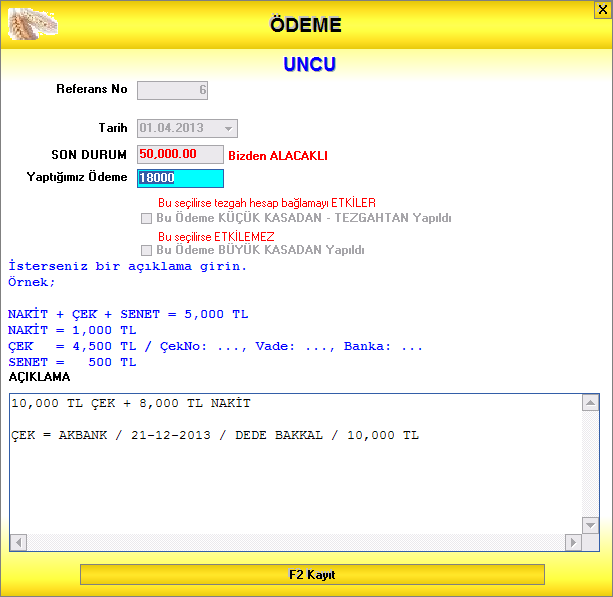Viewport: 613px width, 597px height.
Task: Tick the BÜYÜK KASADAN Yapıldı checkbox
Action: click(147, 250)
